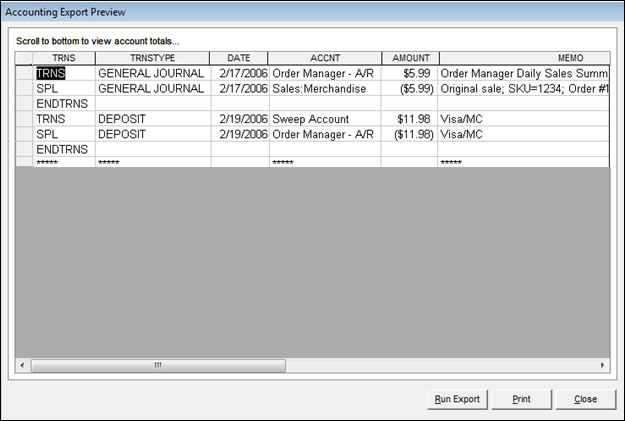The width and height of the screenshot is (625, 421).
Task: Select the Sweep Account cell
Action: click(325, 119)
